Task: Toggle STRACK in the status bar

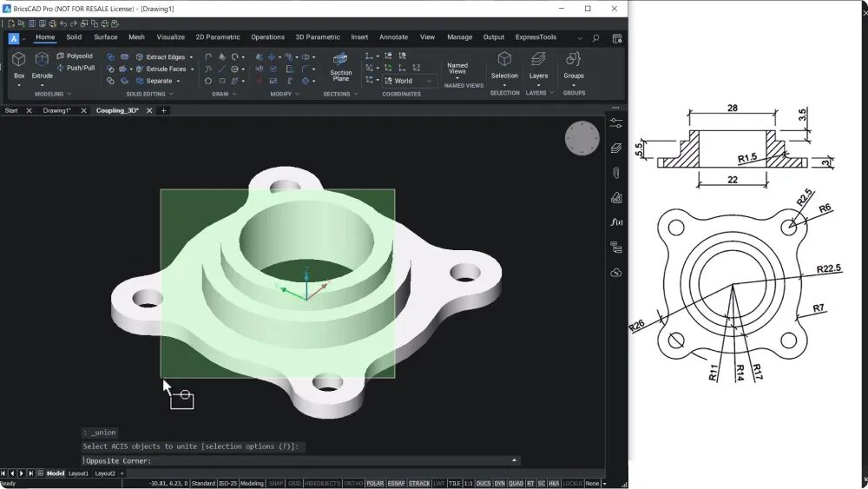Action: point(419,484)
